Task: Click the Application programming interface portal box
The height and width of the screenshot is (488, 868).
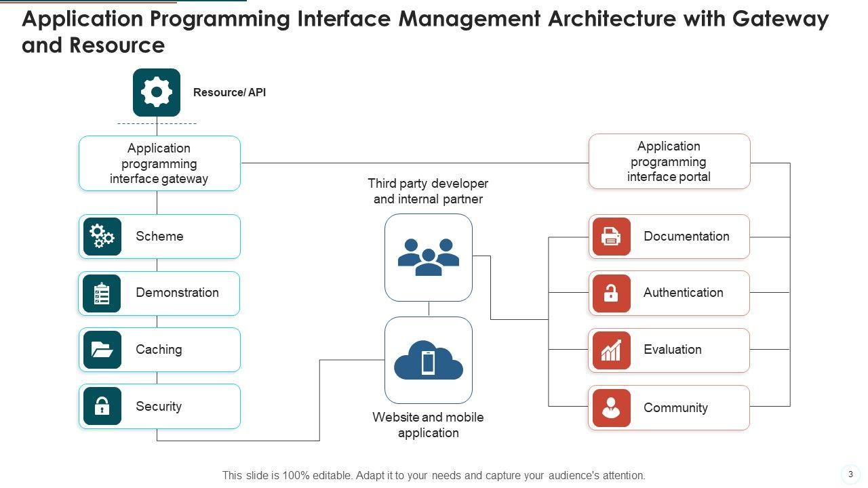Action: 669,161
